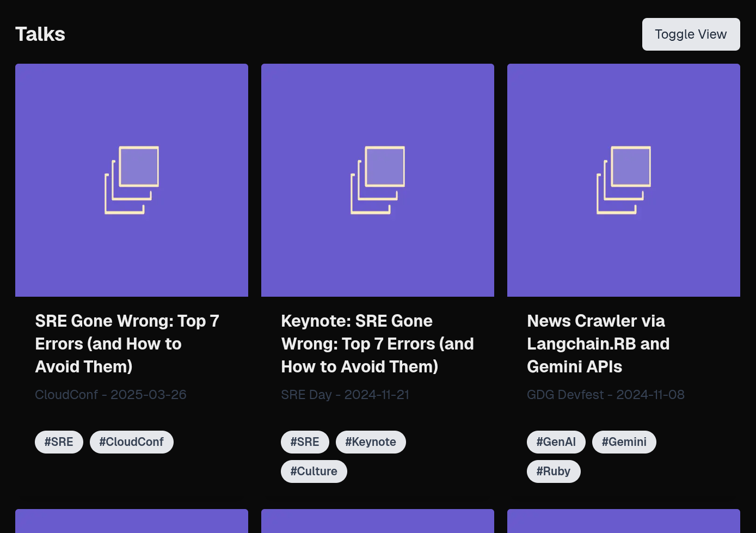The height and width of the screenshot is (533, 756).
Task: Click 'GDG Devfest - 2024-11-08' event text
Action: (605, 395)
